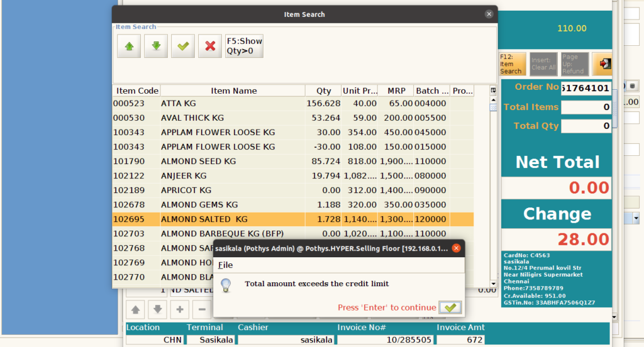Click the scrollbar down arrow in item table

493,284
